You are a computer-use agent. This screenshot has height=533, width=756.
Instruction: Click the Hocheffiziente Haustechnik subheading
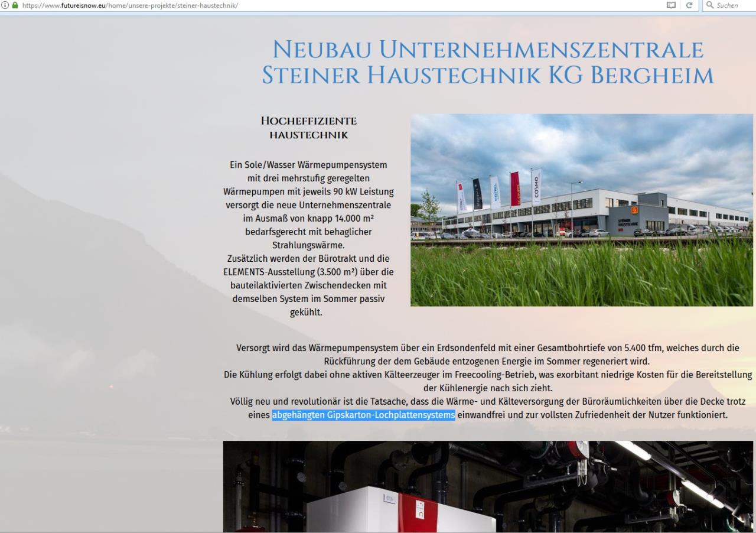309,128
